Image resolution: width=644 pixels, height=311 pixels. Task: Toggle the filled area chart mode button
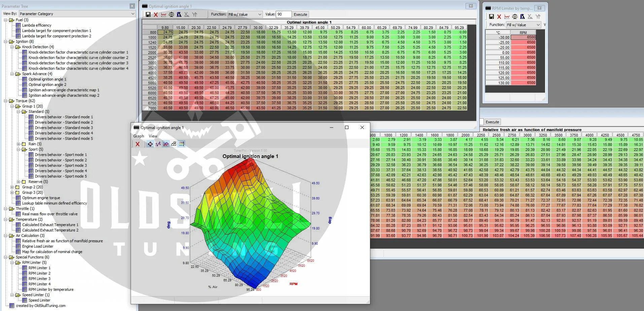click(166, 144)
